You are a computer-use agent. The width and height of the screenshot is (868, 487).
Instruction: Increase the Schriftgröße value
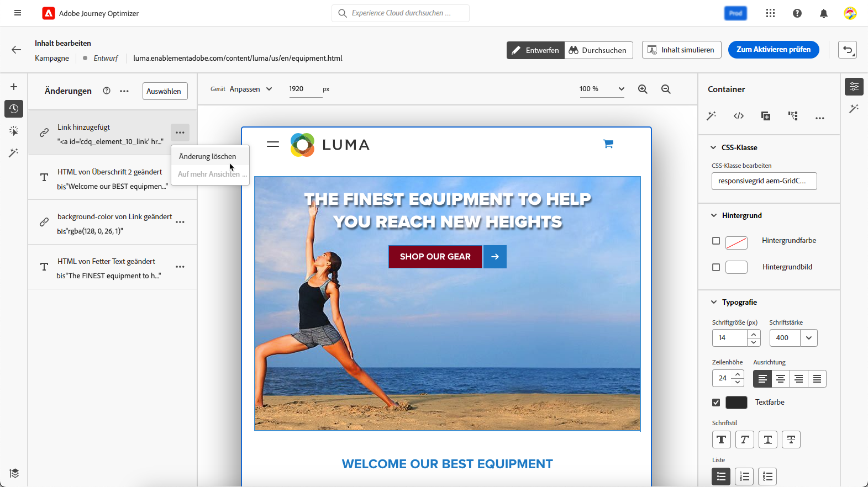pos(754,334)
